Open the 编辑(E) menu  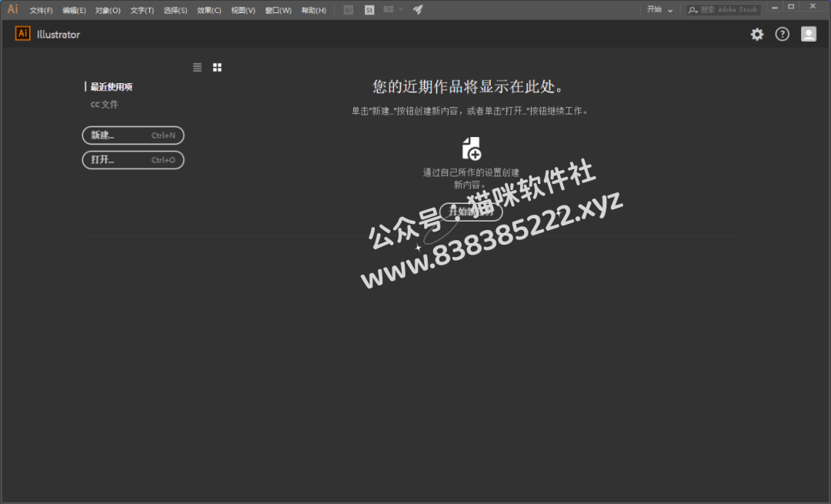(x=74, y=11)
